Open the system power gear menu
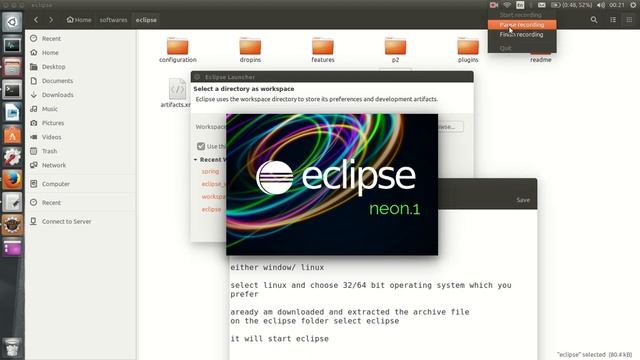This screenshot has width=640, height=360. point(633,5)
